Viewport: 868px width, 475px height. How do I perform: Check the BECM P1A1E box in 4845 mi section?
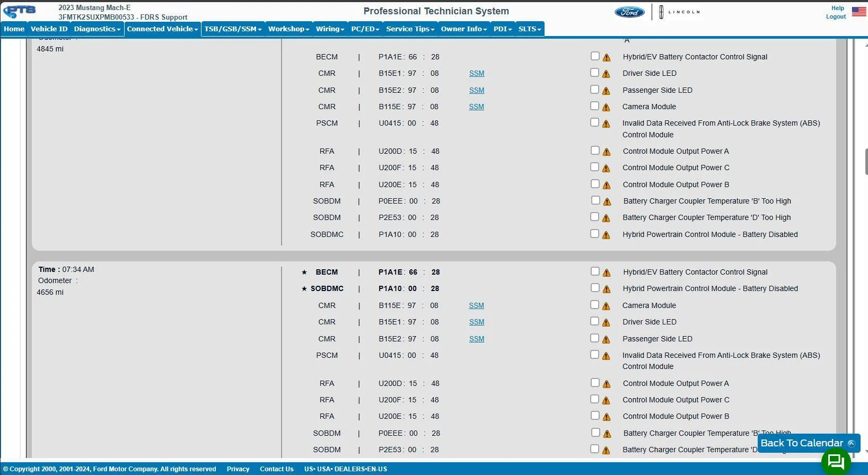[x=595, y=56]
